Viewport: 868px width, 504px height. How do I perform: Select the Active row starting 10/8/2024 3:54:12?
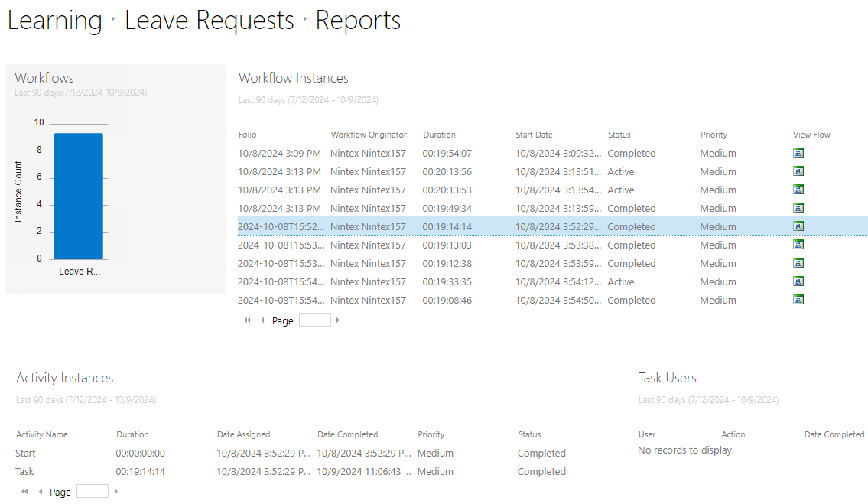[x=552, y=281]
